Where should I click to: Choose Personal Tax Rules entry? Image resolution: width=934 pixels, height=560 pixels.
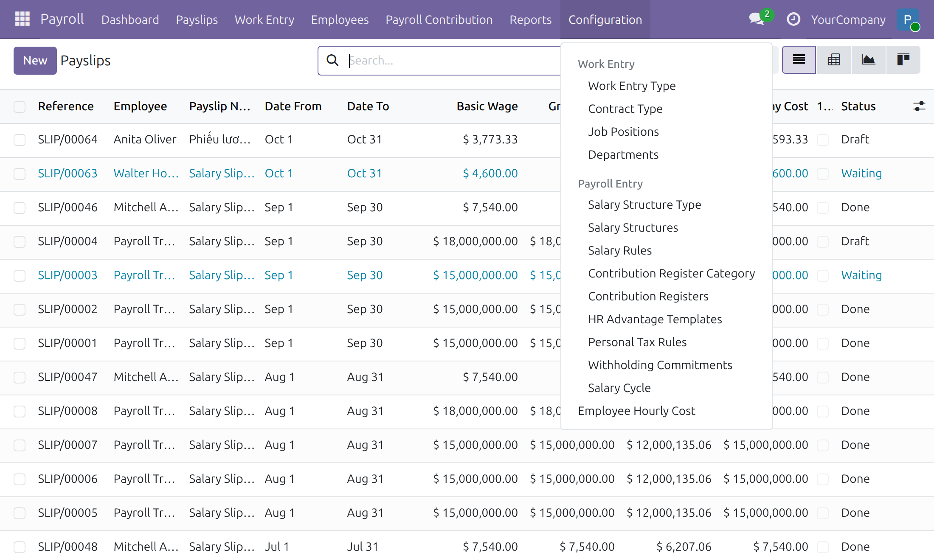637,342
